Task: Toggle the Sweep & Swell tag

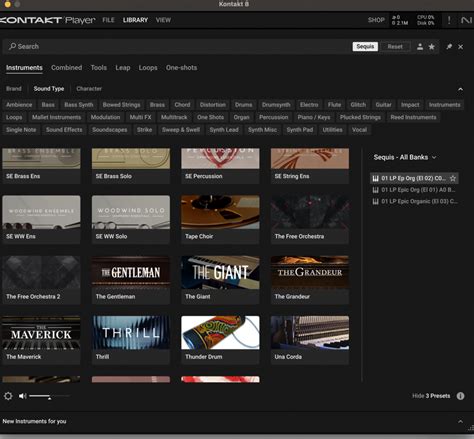Action: 181,130
